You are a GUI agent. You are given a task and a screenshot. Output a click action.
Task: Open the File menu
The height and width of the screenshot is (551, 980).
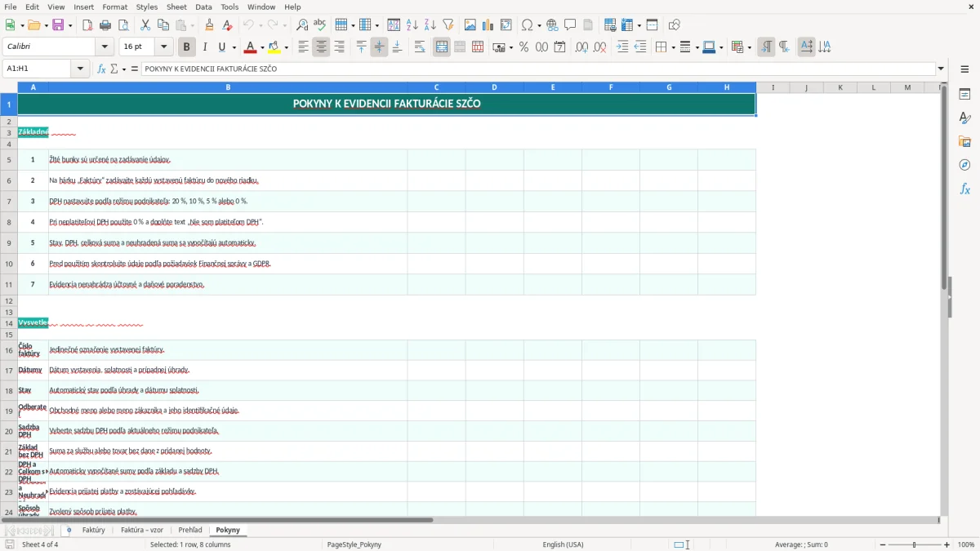pyautogui.click(x=10, y=7)
